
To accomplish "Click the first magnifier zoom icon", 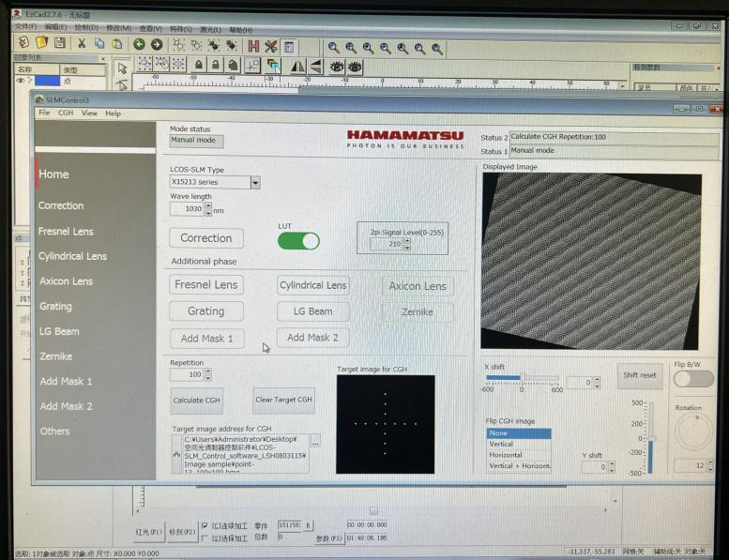I will tap(332, 47).
